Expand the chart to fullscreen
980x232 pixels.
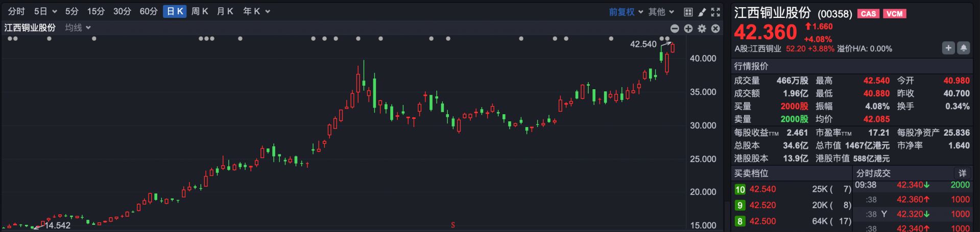point(715,12)
